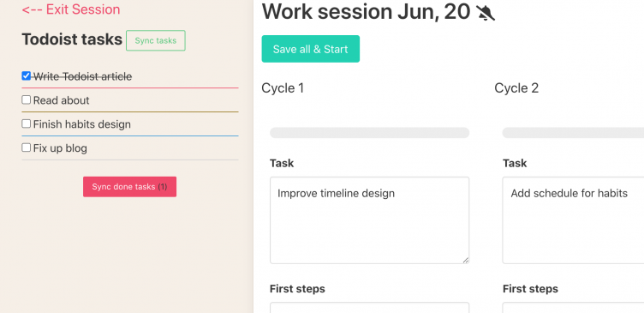Check the Read about task checkbox
The height and width of the screenshot is (313, 644).
click(x=27, y=100)
